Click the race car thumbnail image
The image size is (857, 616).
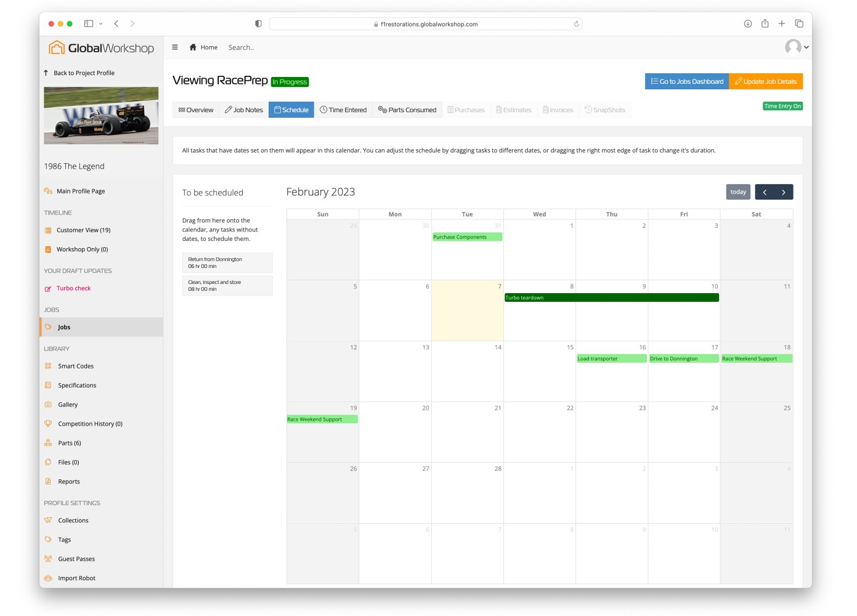tap(101, 116)
